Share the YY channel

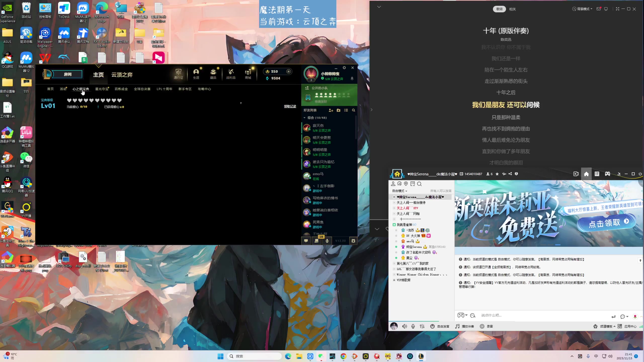[510, 174]
